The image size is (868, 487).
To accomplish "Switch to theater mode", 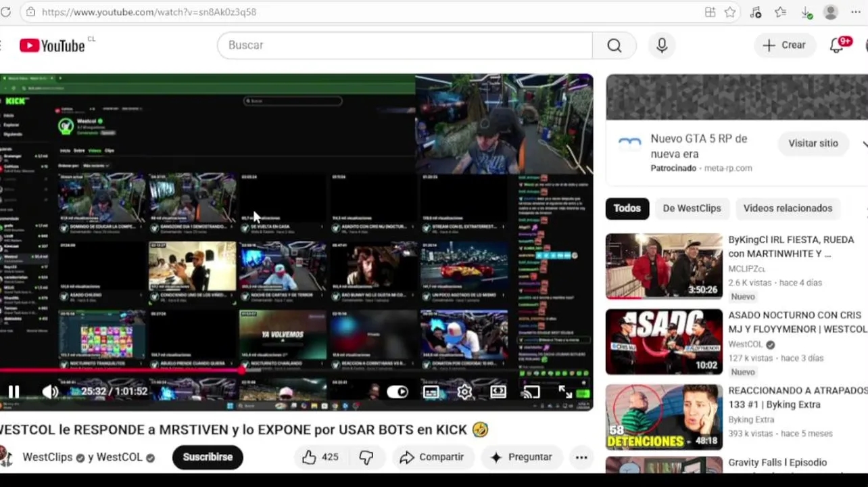I will [498, 392].
